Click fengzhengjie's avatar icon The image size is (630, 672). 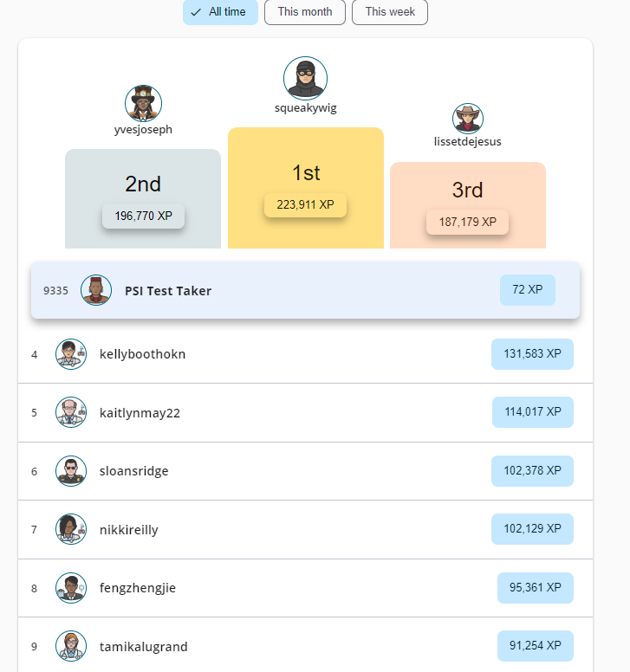click(70, 588)
